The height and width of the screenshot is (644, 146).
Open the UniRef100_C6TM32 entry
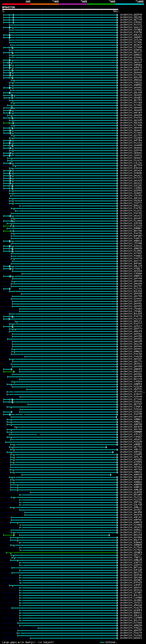click(131, 90)
